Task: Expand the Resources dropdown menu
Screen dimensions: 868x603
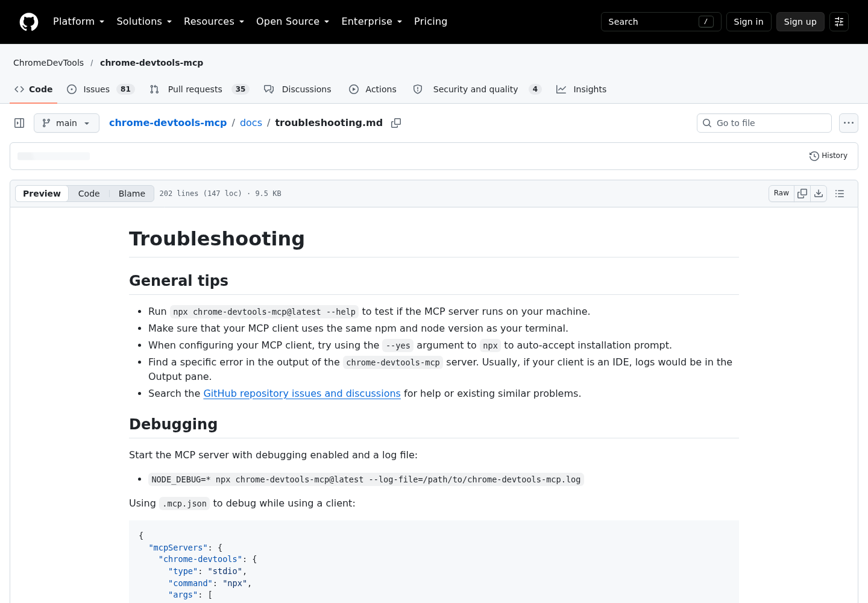Action: click(x=214, y=22)
